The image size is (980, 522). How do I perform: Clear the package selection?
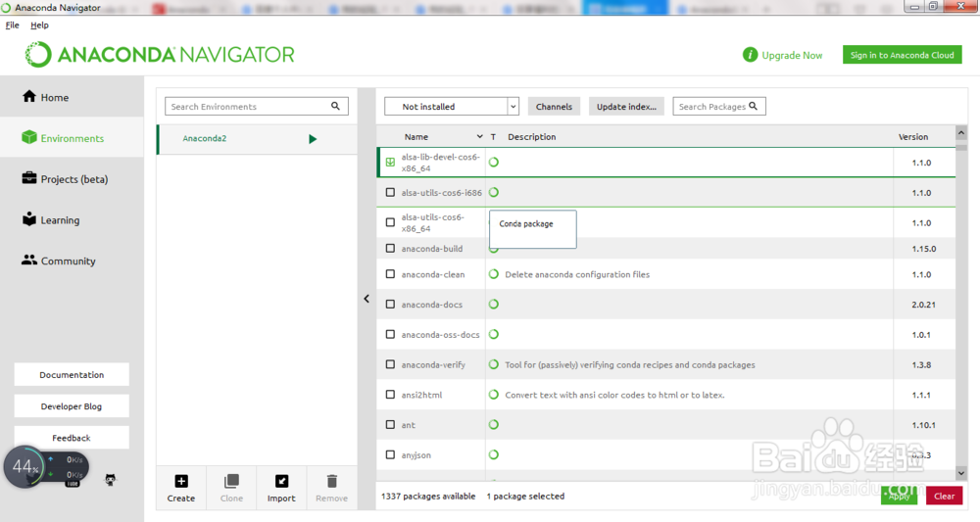[944, 496]
